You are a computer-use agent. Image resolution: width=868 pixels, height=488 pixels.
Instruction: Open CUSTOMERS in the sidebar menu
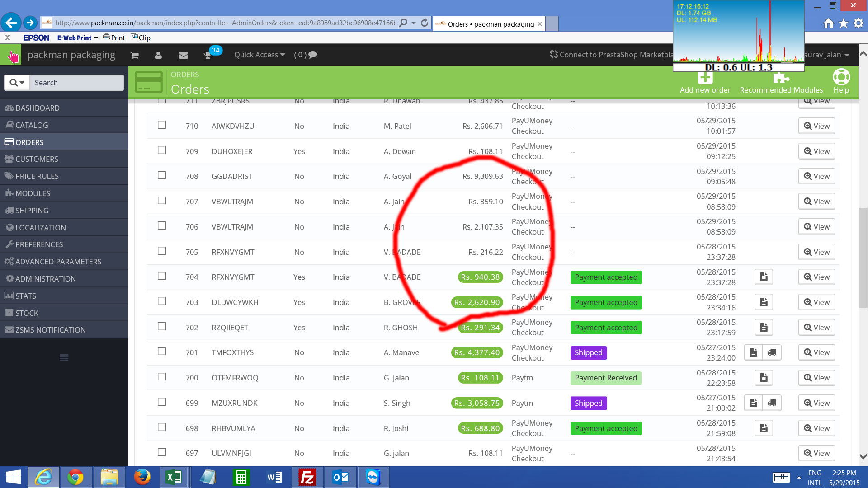37,159
